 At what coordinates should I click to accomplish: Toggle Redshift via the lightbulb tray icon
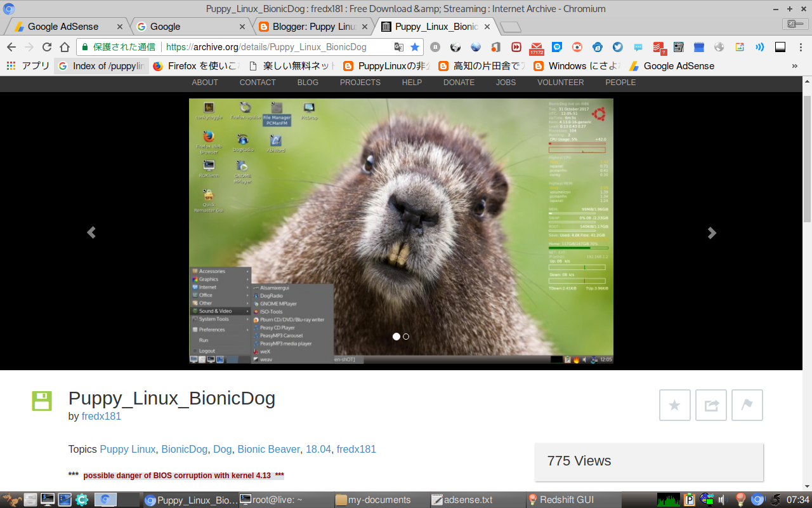click(739, 500)
